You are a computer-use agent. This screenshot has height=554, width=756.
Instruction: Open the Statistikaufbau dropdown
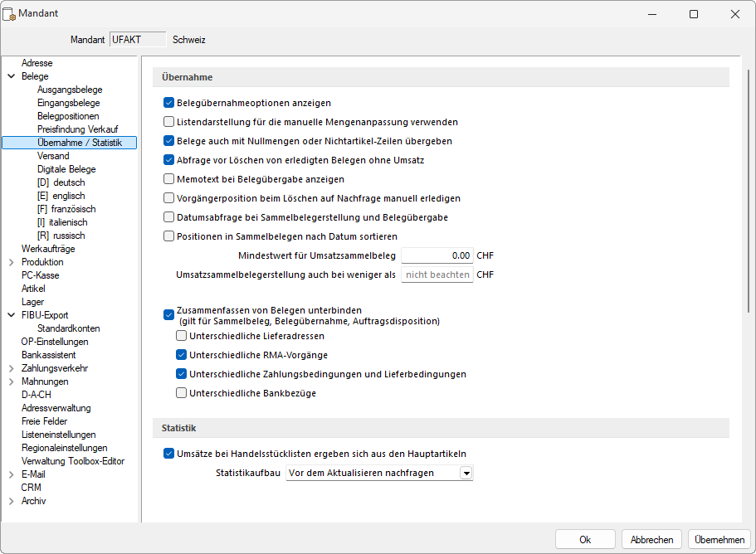(x=466, y=473)
